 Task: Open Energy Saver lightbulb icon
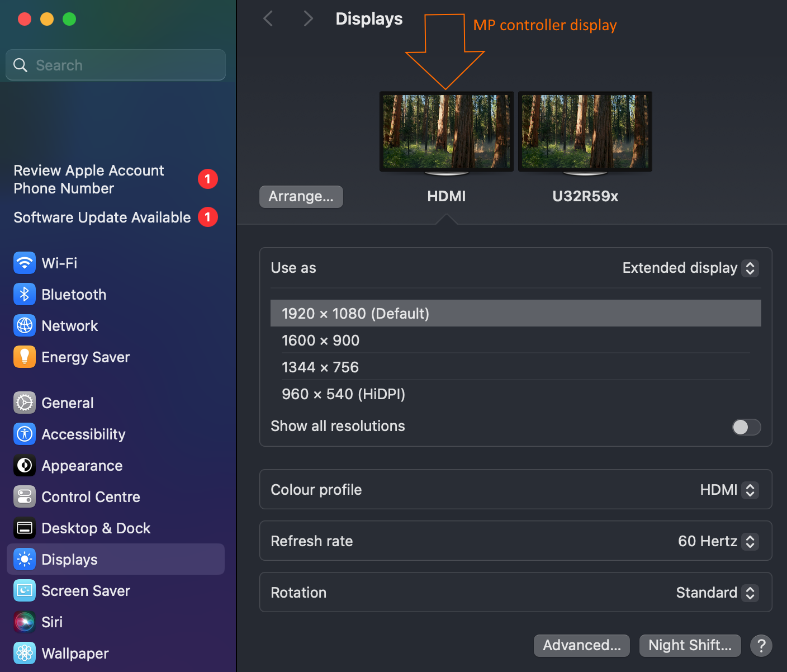coord(24,357)
